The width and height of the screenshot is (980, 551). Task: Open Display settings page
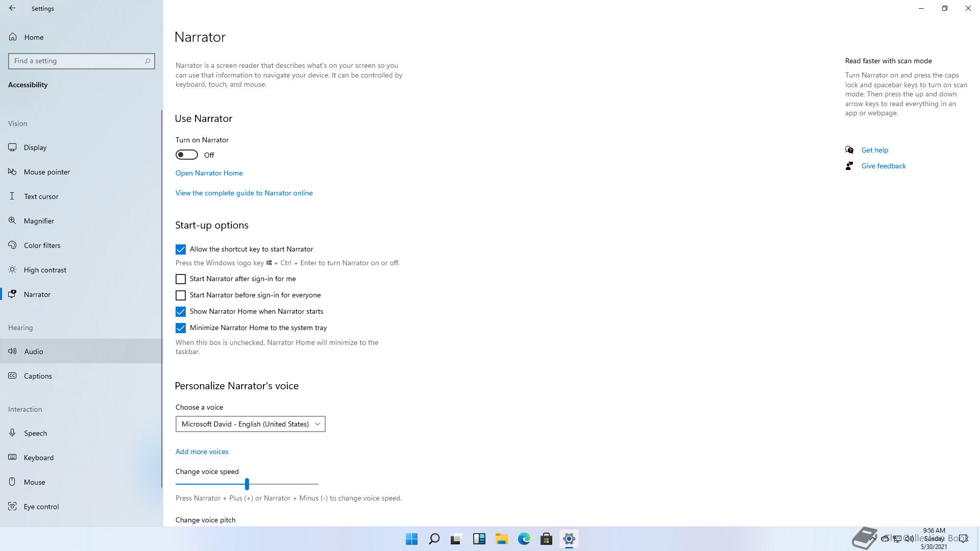click(x=81, y=147)
